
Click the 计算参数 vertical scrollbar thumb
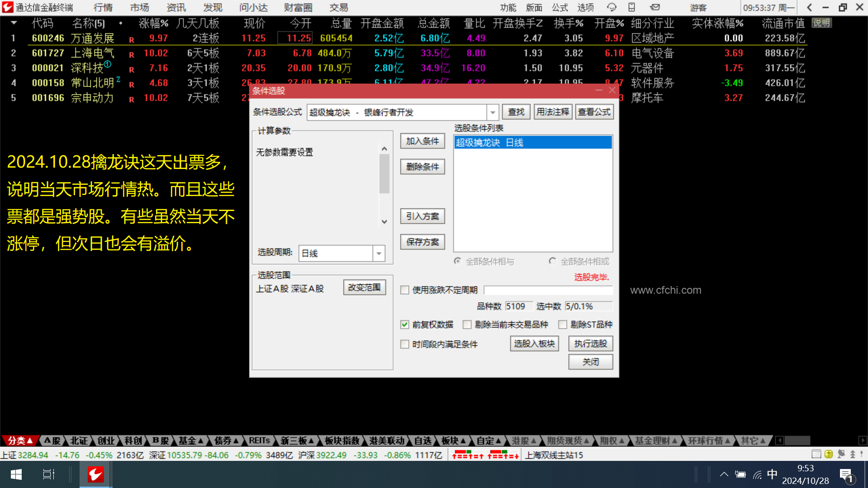[384, 174]
